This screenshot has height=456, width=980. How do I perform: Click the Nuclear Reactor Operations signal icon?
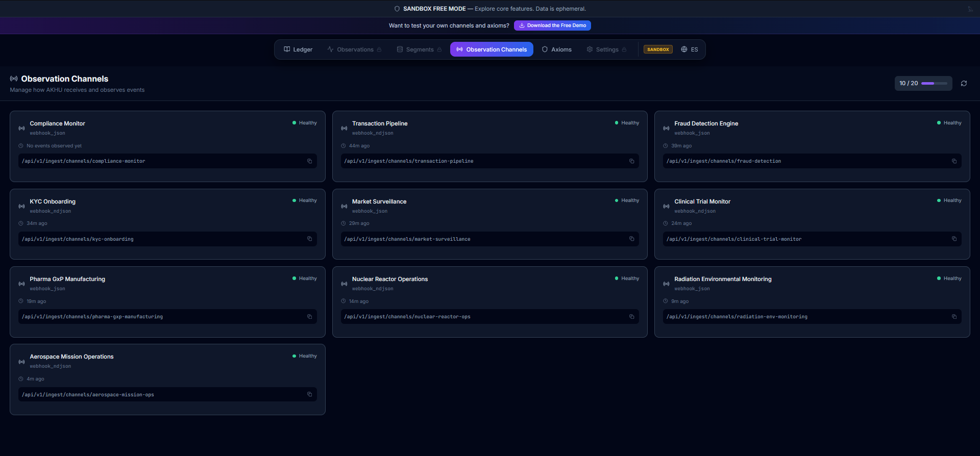344,284
